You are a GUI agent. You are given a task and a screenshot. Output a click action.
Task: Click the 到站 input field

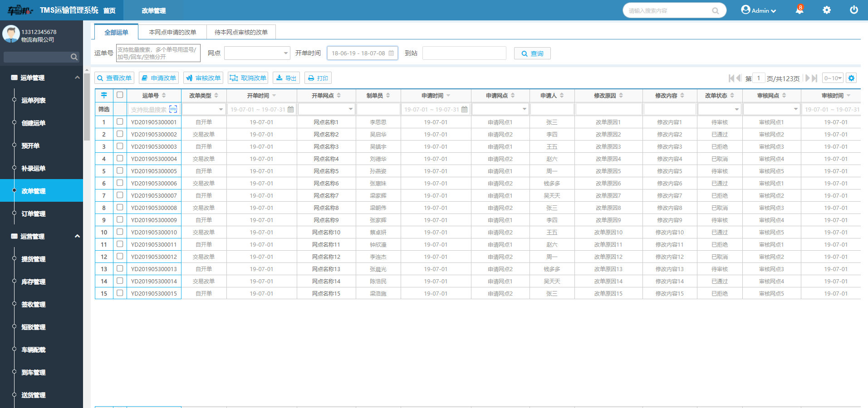464,53
